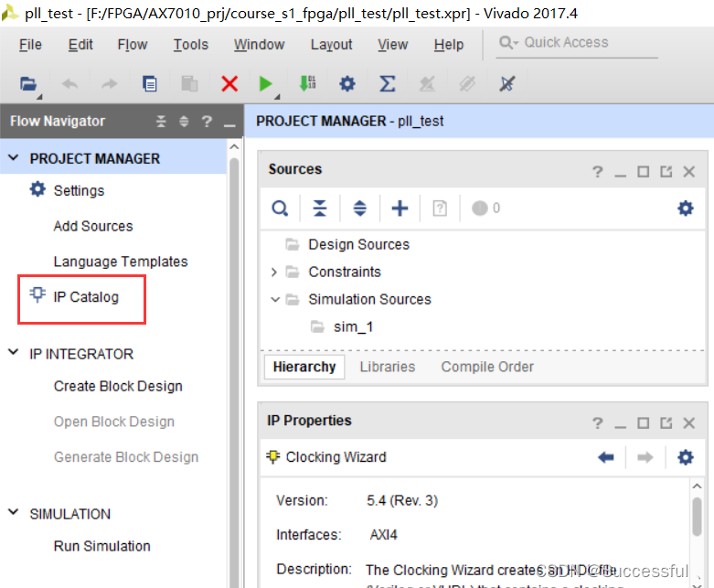Click the Flow Navigator scroll up arrow

(234, 146)
